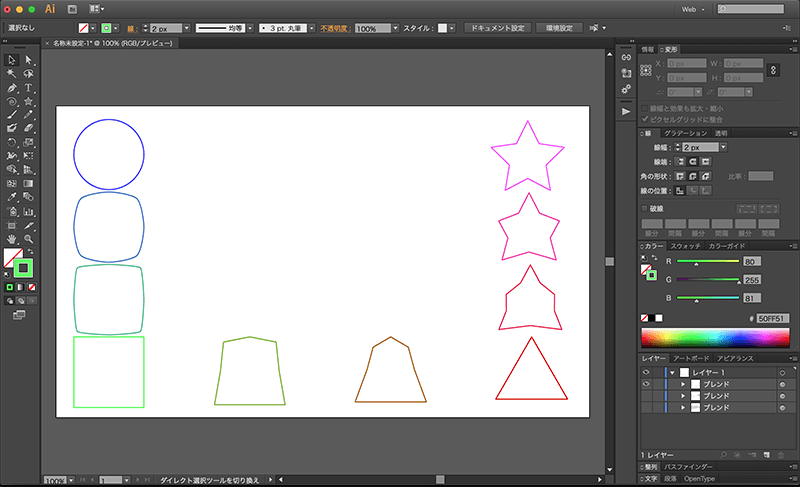Show the third ブレンド sublayer
Screen dimensions: 800x487
click(x=646, y=407)
